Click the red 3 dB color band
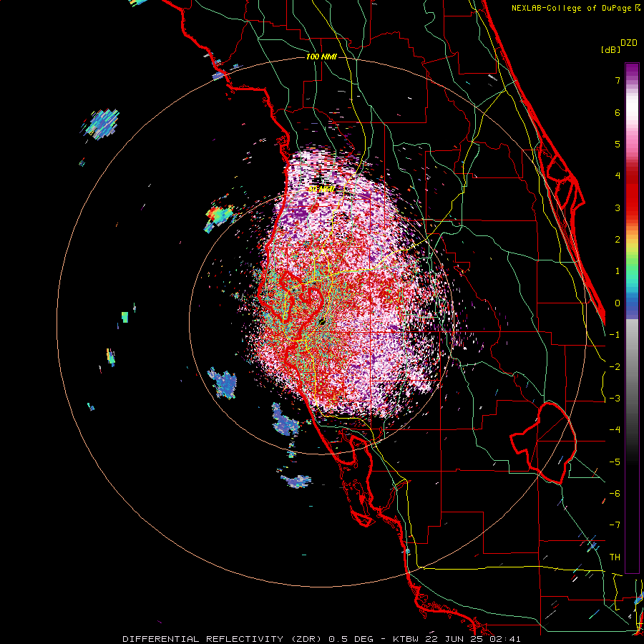Screen dimensions: 644x644 [632, 208]
